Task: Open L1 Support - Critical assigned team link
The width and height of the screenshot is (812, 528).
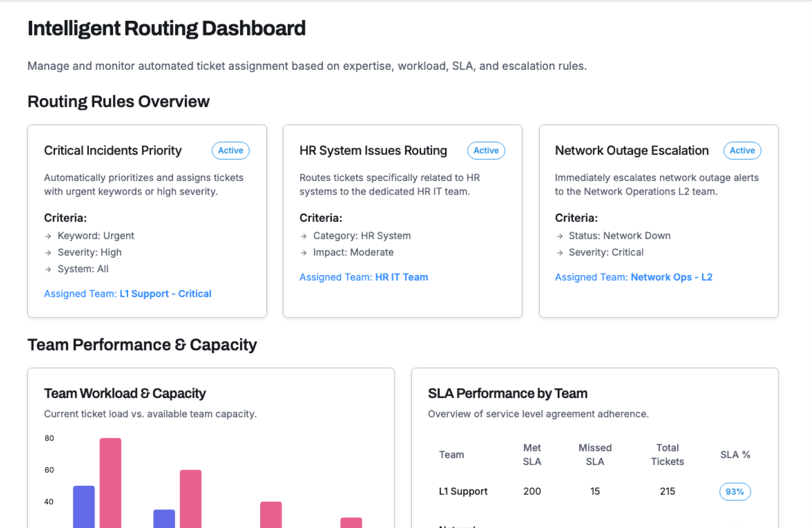Action: 165,294
